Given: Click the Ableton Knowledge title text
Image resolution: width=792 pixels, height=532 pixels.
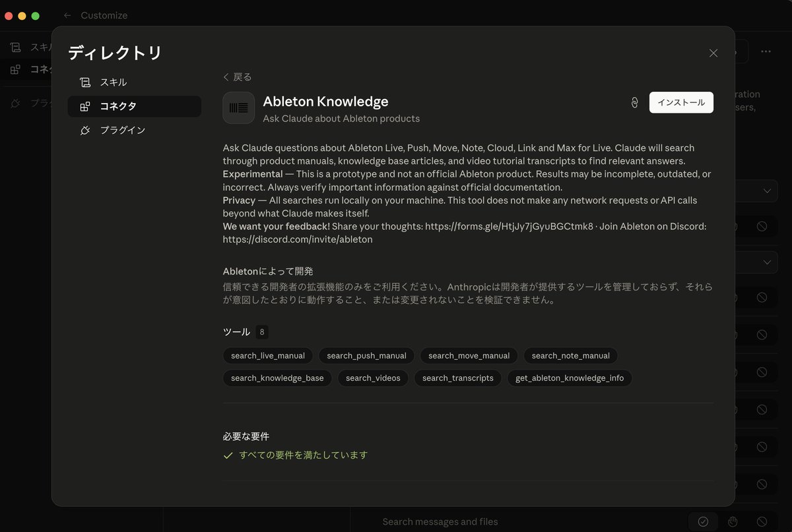Looking at the screenshot, I should coord(325,101).
